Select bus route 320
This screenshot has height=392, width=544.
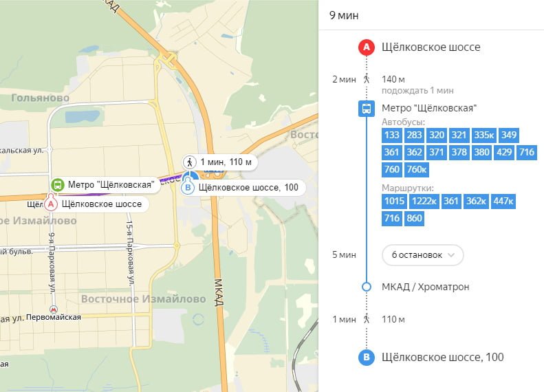pos(437,135)
